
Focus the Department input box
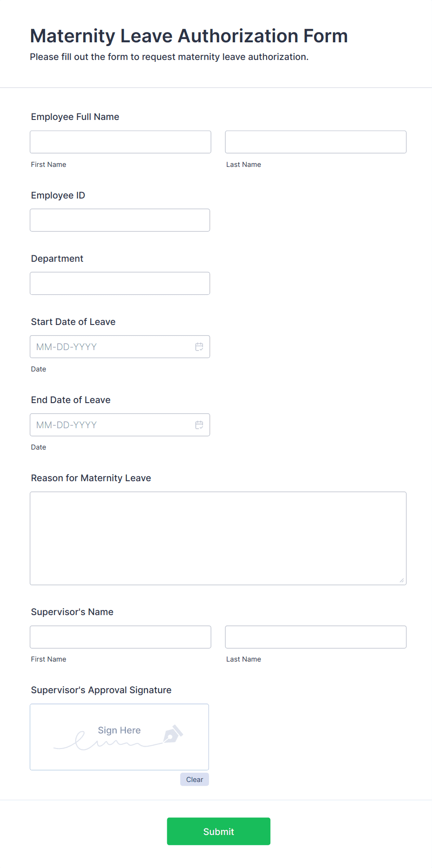120,284
